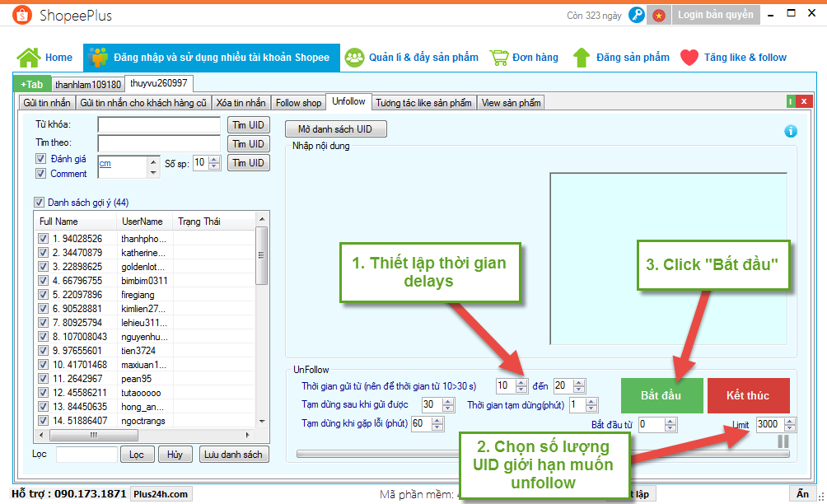
Task: Click the Home house icon
Action: (x=29, y=58)
